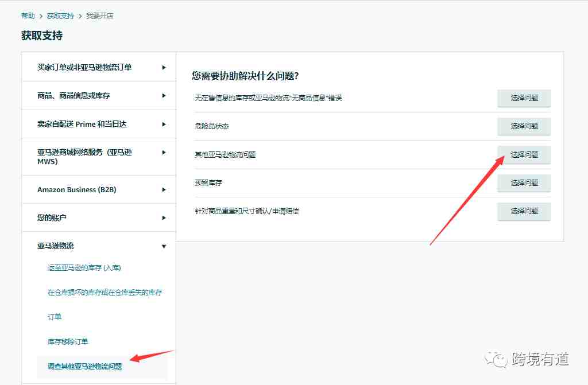Image resolution: width=588 pixels, height=385 pixels.
Task: Select the 库存移除订单 sub-item
Action: pyautogui.click(x=68, y=341)
